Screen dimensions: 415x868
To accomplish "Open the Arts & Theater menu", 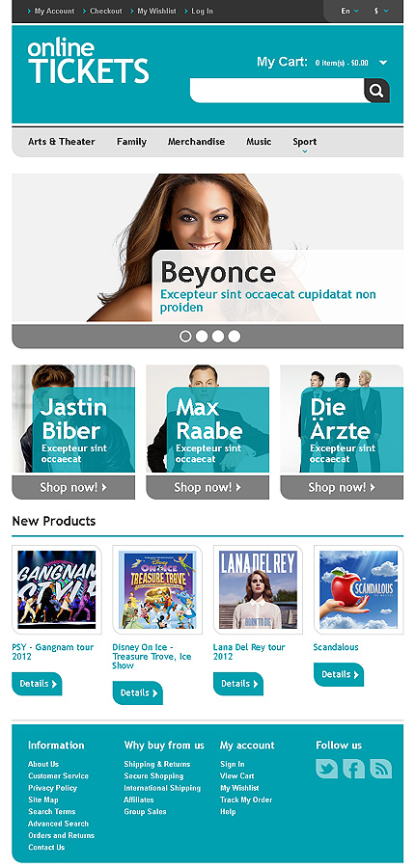I will (62, 142).
